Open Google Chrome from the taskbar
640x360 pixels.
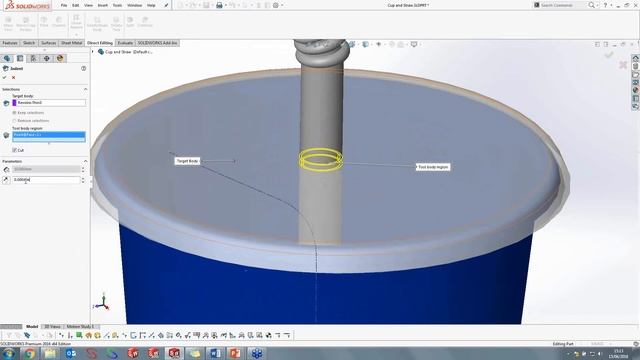pos(29,353)
